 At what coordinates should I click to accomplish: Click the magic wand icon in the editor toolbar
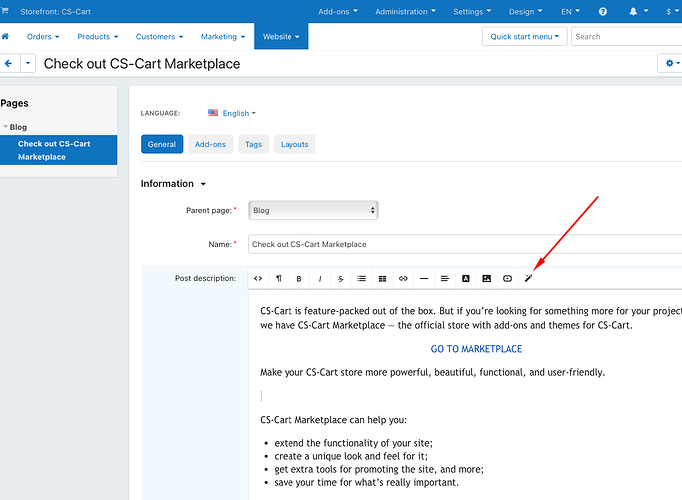528,278
